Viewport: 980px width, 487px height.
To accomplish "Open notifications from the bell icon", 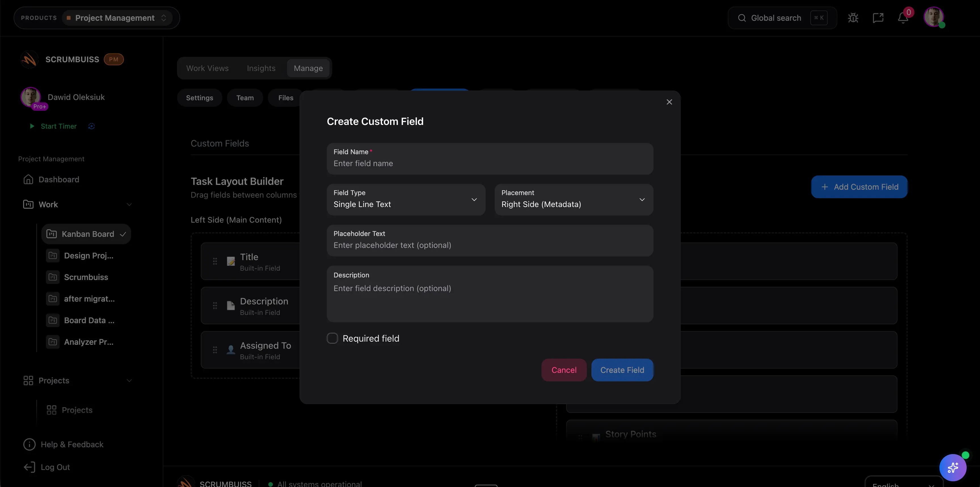I will [903, 18].
